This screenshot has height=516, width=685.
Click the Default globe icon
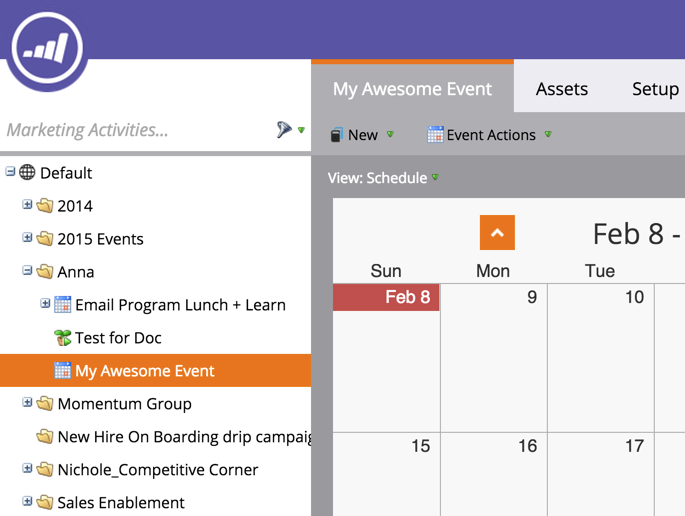28,173
